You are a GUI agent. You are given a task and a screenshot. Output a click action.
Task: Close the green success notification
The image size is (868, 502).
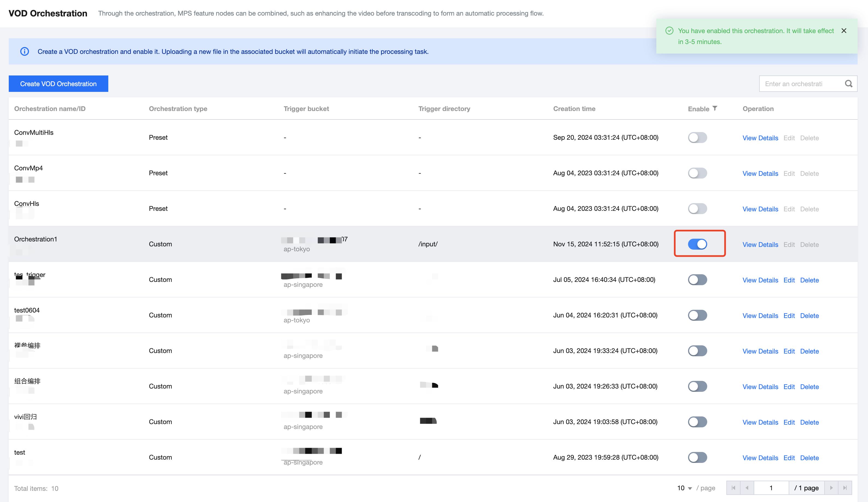844,31
